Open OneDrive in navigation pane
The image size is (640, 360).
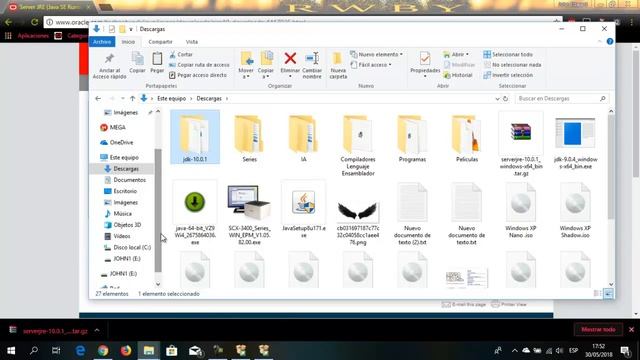121,142
